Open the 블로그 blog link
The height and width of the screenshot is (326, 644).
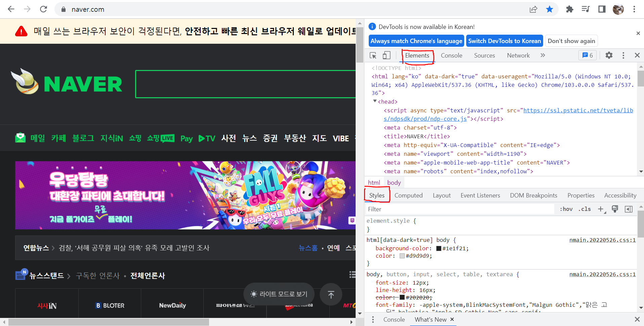(x=83, y=138)
